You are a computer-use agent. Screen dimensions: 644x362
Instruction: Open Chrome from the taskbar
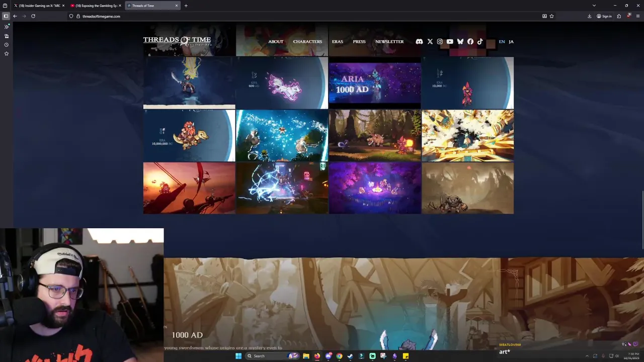point(339,356)
